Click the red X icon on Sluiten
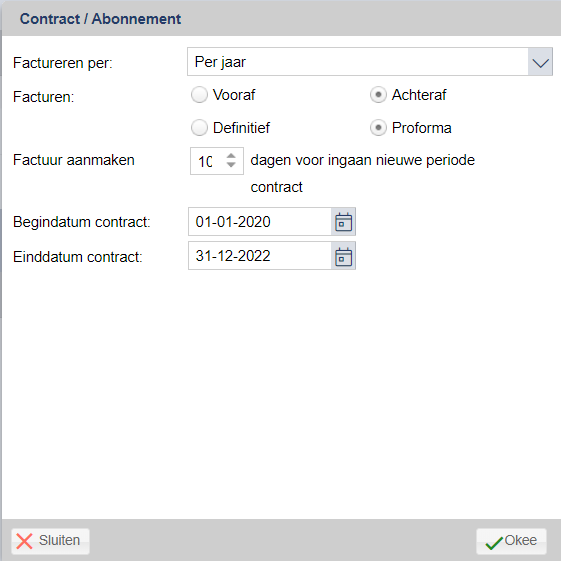561x561 pixels. point(24,541)
